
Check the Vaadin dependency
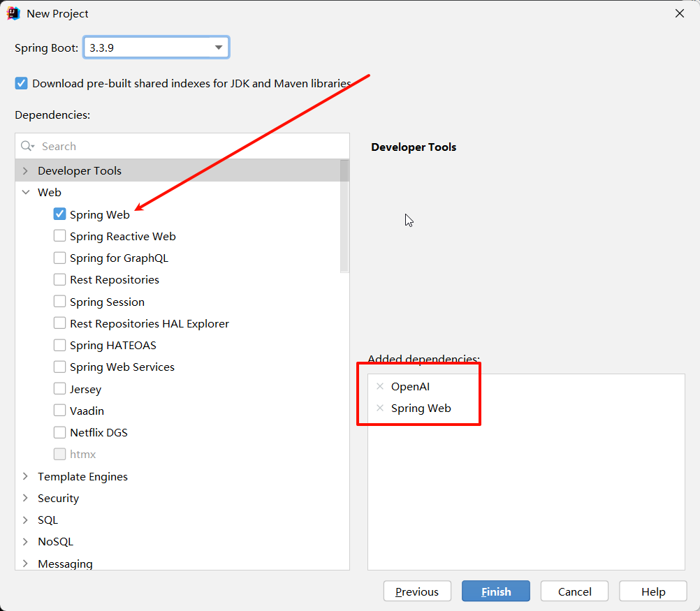[59, 410]
